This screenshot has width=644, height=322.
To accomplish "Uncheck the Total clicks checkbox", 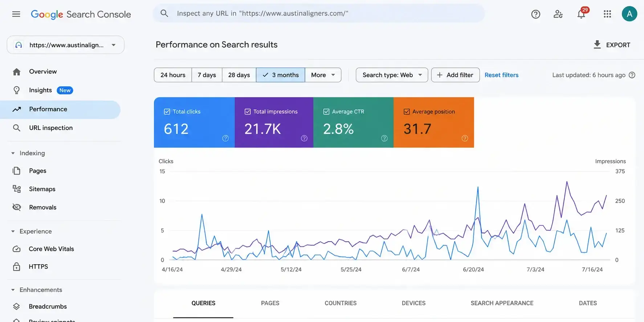I will coord(167,112).
